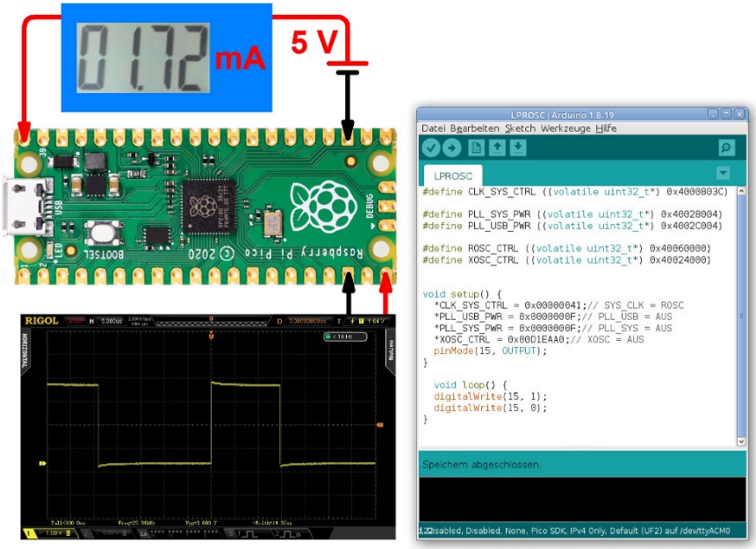Click the editor scrollbar up arrow
This screenshot has height=549, width=756.
pos(741,191)
